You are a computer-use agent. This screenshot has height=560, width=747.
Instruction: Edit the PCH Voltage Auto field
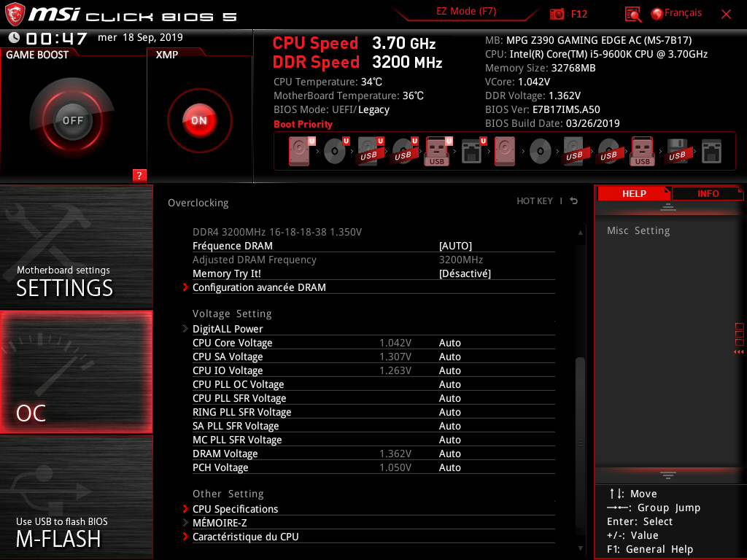tap(449, 467)
